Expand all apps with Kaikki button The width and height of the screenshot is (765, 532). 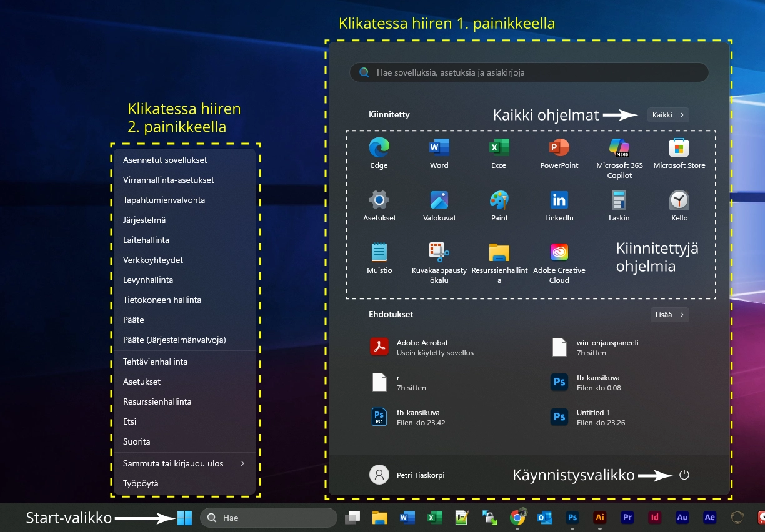click(x=668, y=115)
